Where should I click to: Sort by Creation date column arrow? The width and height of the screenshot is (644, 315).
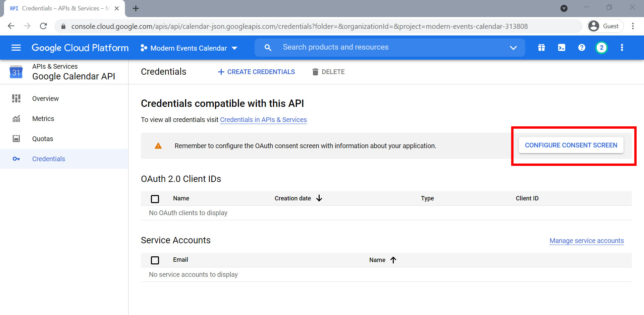(x=319, y=198)
